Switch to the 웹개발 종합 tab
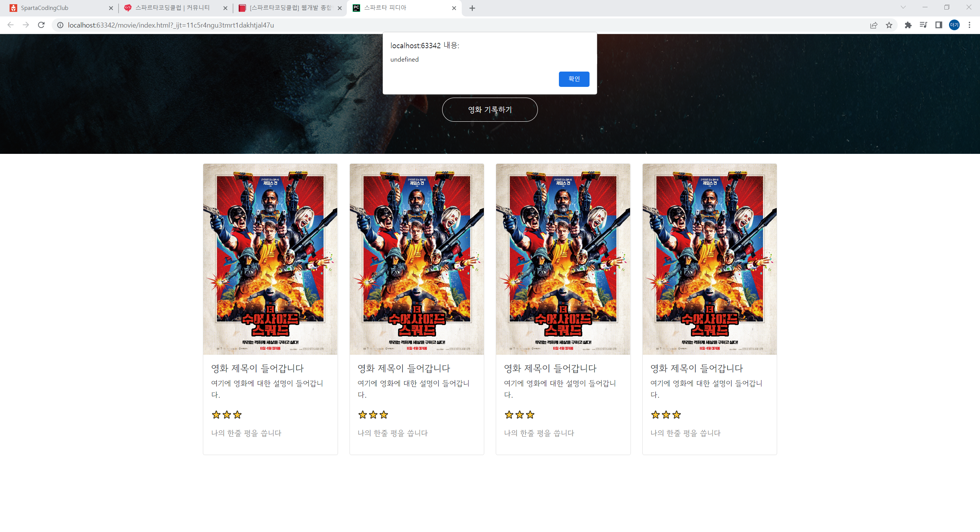The image size is (980, 532). tap(290, 8)
